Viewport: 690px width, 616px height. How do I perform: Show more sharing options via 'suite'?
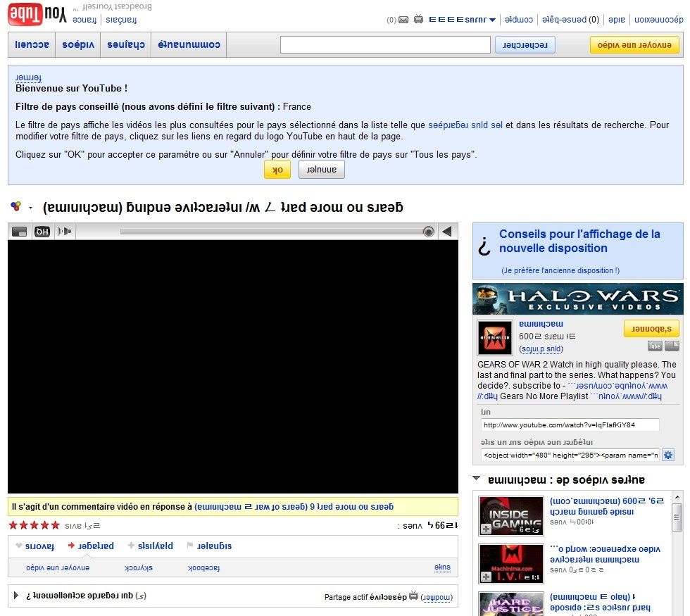(442, 567)
